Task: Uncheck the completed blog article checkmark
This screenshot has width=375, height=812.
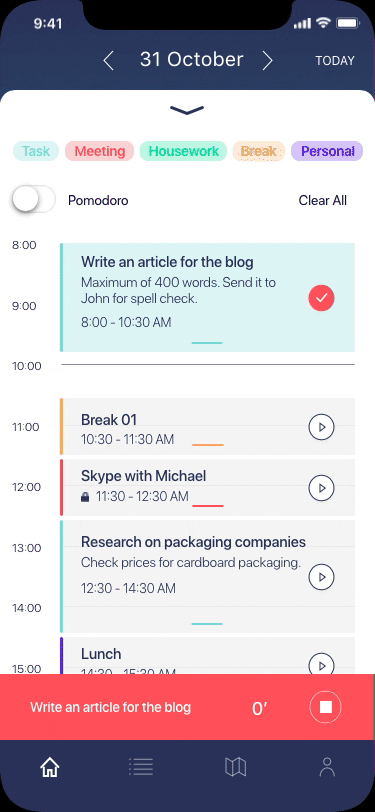Action: click(321, 298)
